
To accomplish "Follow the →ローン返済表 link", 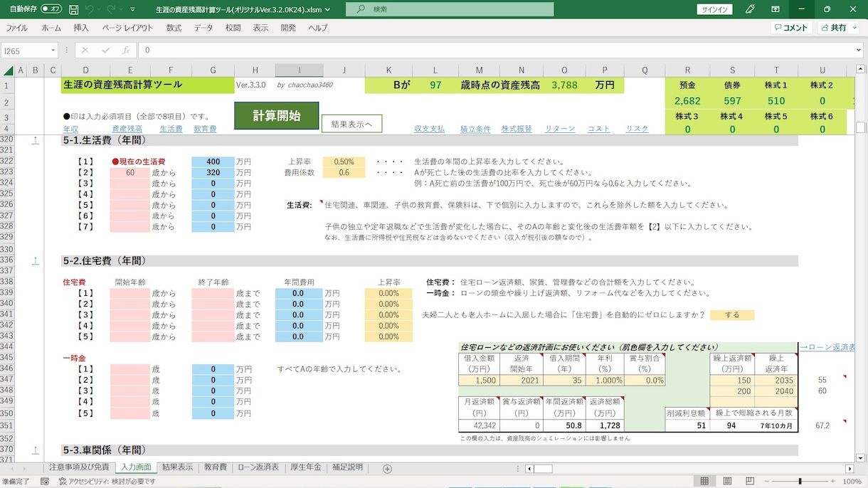I will (827, 347).
